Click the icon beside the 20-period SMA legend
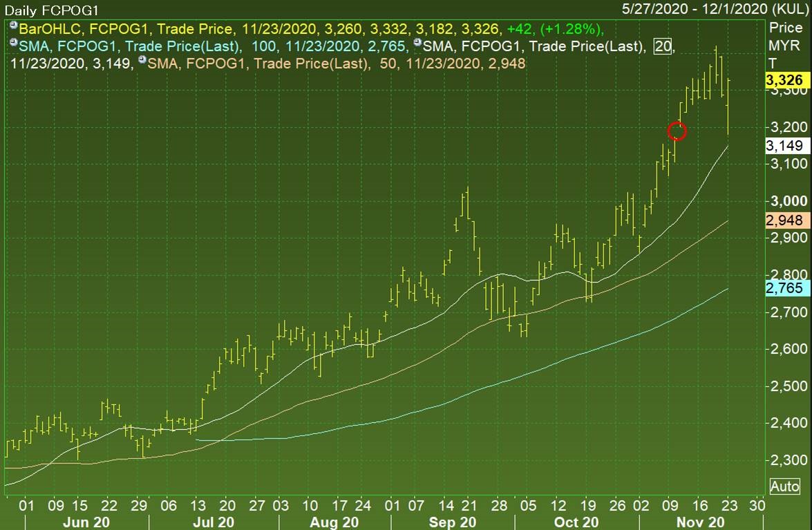812x530 pixels. [x=416, y=44]
